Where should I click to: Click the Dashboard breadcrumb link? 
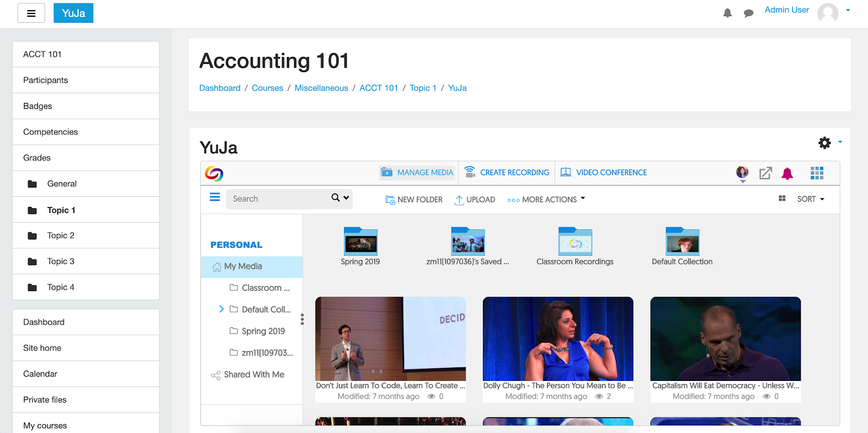click(x=220, y=88)
